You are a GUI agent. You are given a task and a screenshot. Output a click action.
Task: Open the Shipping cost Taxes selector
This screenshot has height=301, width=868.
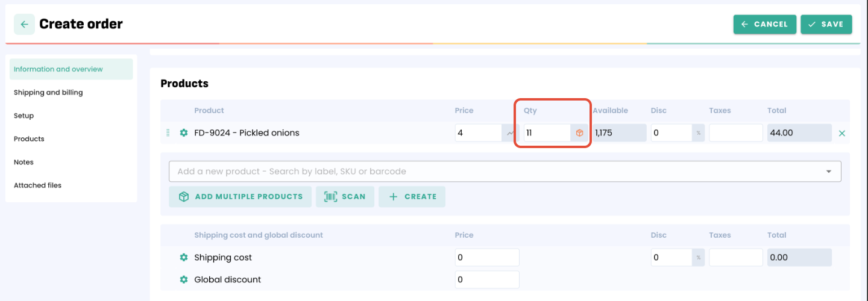[735, 258]
